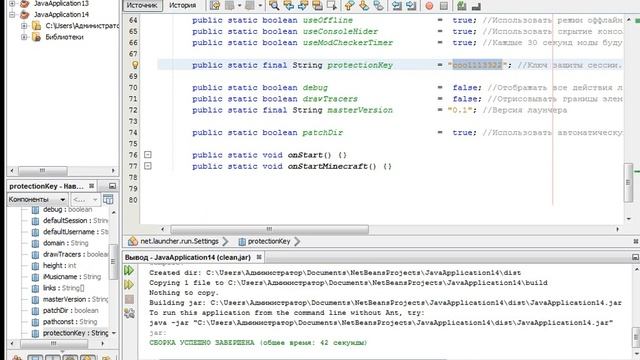The image size is (640, 360).
Task: Click Re-run with different parameters icon
Action: point(129,284)
